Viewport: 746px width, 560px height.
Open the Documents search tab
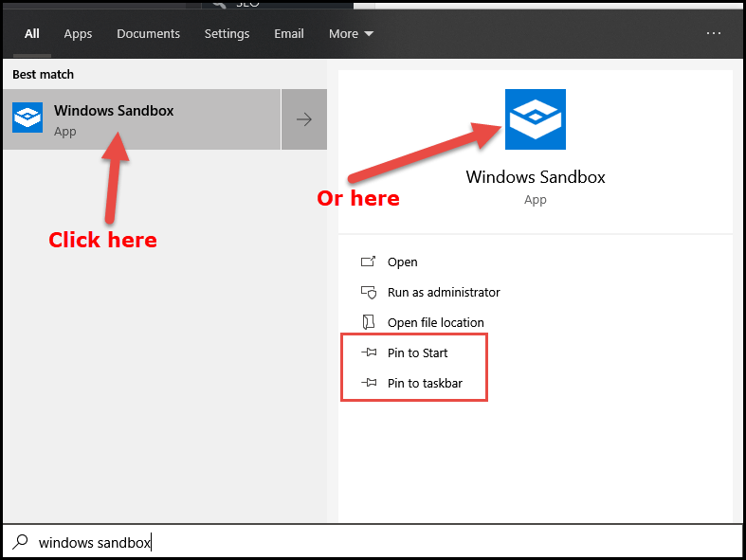[x=149, y=34]
